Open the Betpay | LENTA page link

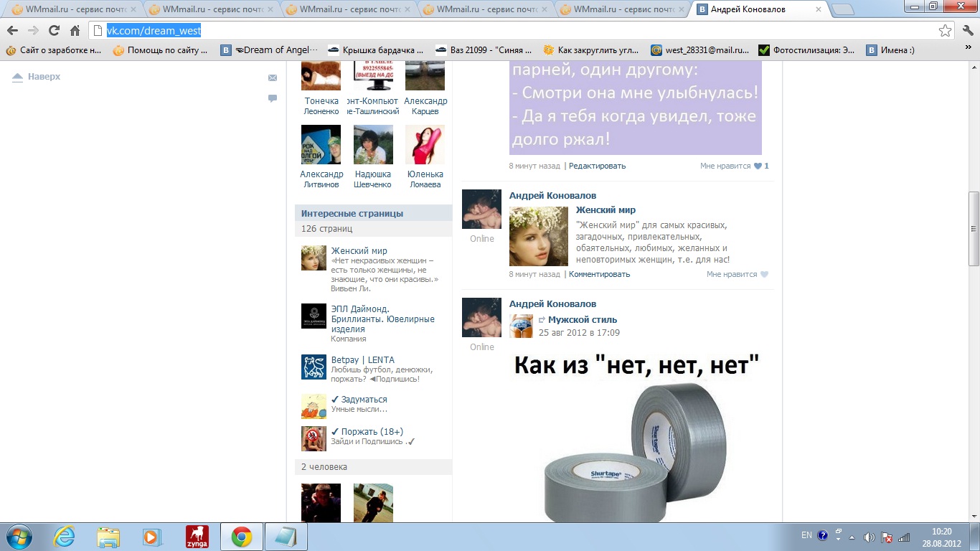click(x=362, y=360)
